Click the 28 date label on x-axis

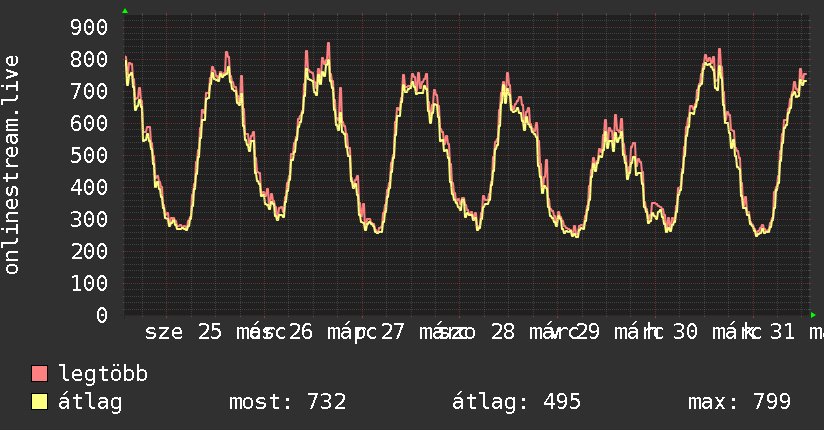[x=503, y=332]
